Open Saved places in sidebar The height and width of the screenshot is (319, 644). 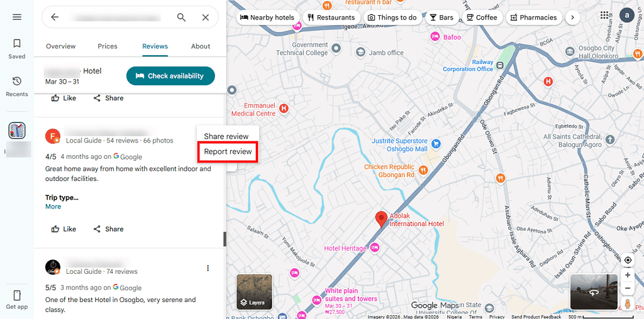coord(17,48)
